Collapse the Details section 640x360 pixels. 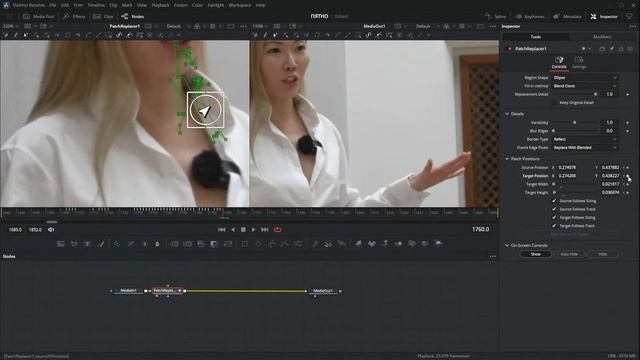(507, 114)
